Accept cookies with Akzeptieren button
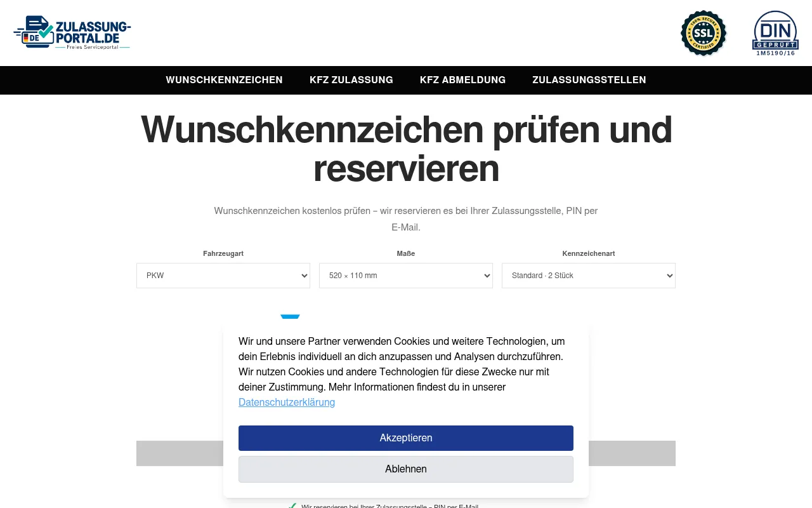This screenshot has width=812, height=508. (406, 438)
